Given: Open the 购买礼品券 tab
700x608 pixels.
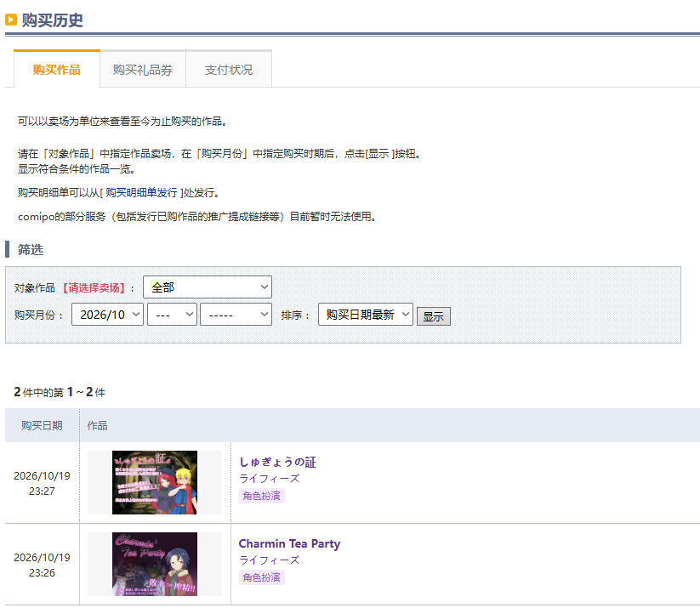Looking at the screenshot, I should click(x=143, y=70).
